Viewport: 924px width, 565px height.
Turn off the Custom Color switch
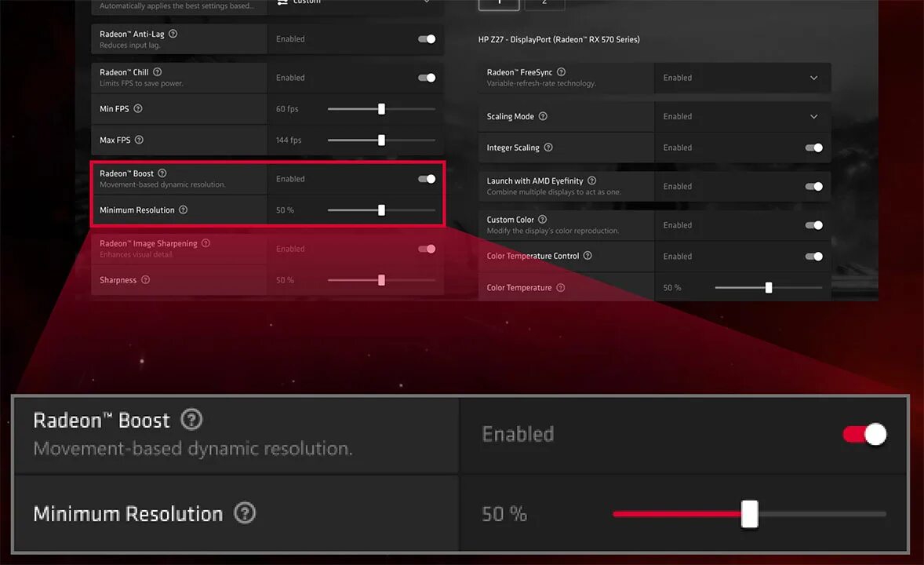(x=814, y=225)
